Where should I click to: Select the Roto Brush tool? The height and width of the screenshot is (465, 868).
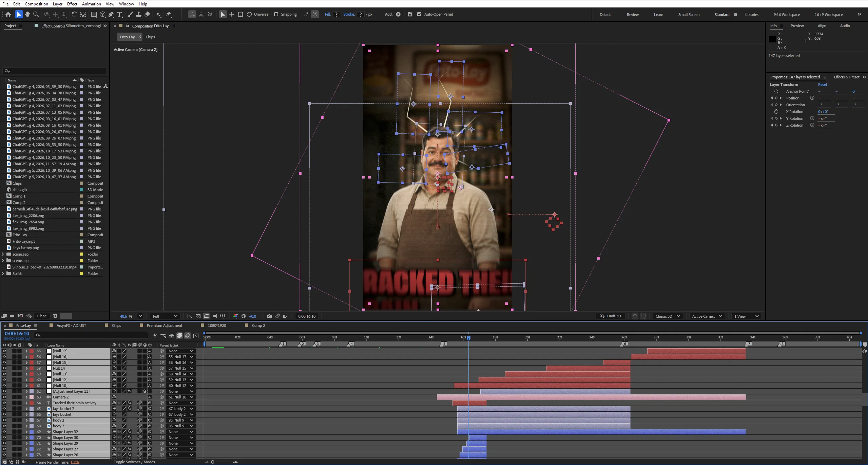[x=158, y=14]
